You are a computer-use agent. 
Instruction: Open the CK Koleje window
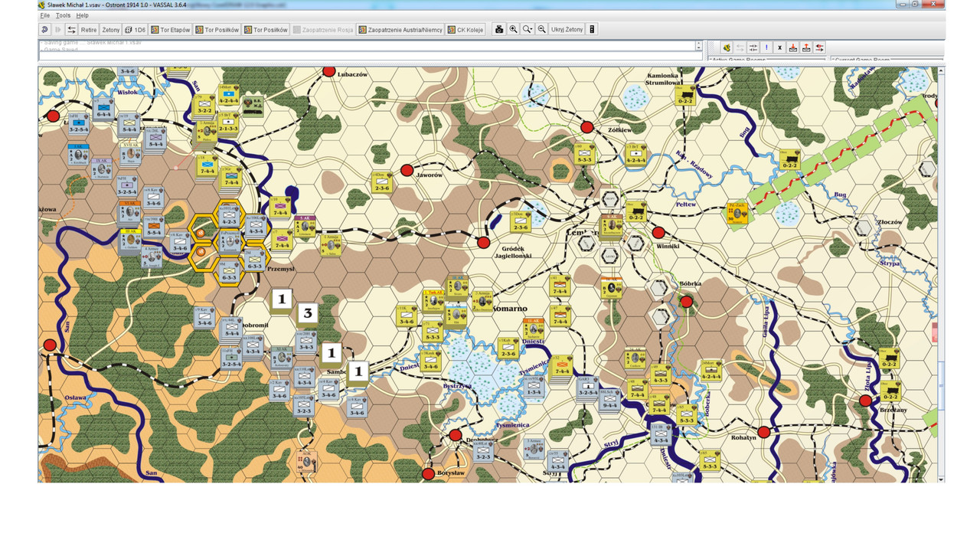[465, 29]
